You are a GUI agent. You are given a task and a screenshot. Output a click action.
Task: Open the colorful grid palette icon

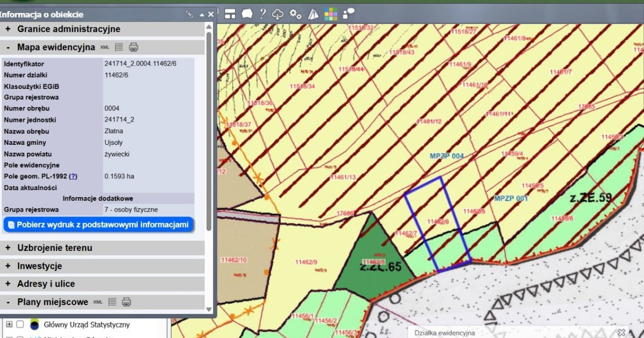coord(331,14)
